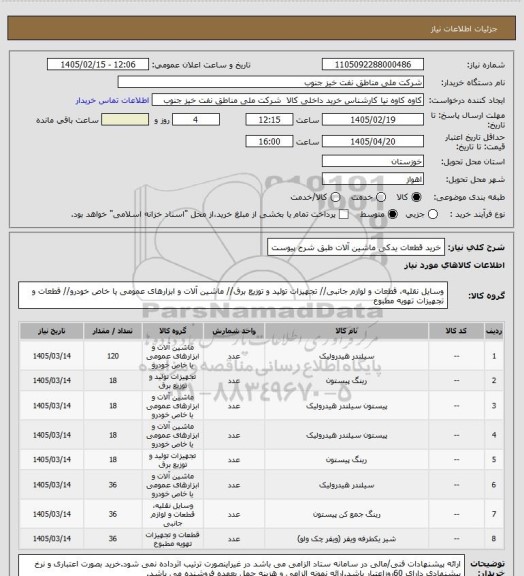The width and height of the screenshot is (524, 576).
Task: Click the request creator field کاوه کاوه نیا
Action: [x=288, y=100]
